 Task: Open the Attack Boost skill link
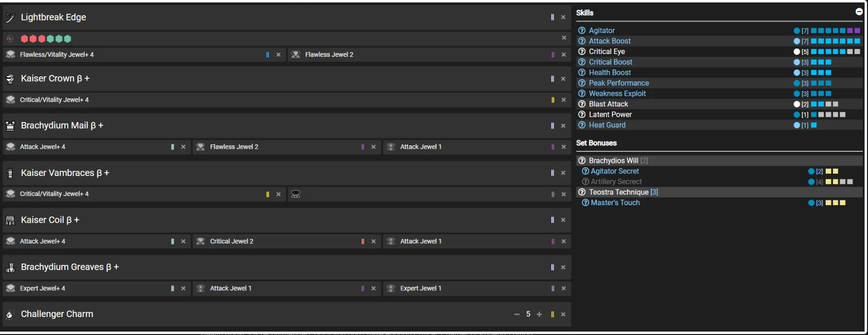point(609,41)
